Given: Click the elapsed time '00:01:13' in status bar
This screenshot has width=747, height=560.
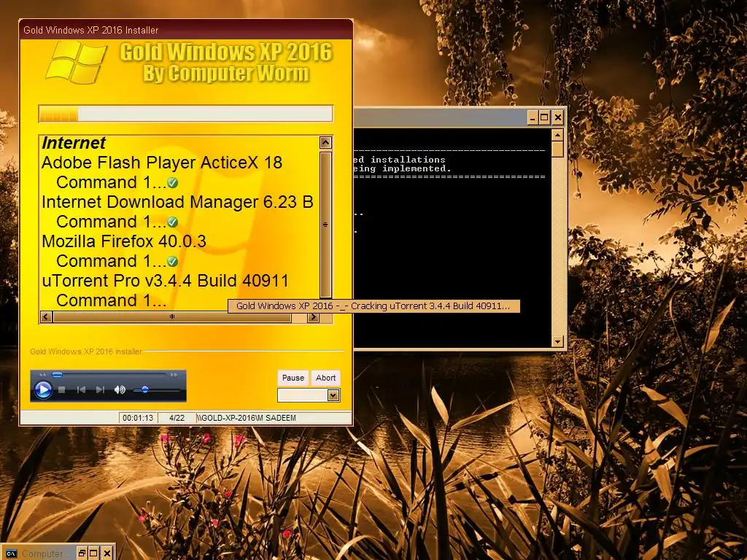Looking at the screenshot, I should click(138, 418).
